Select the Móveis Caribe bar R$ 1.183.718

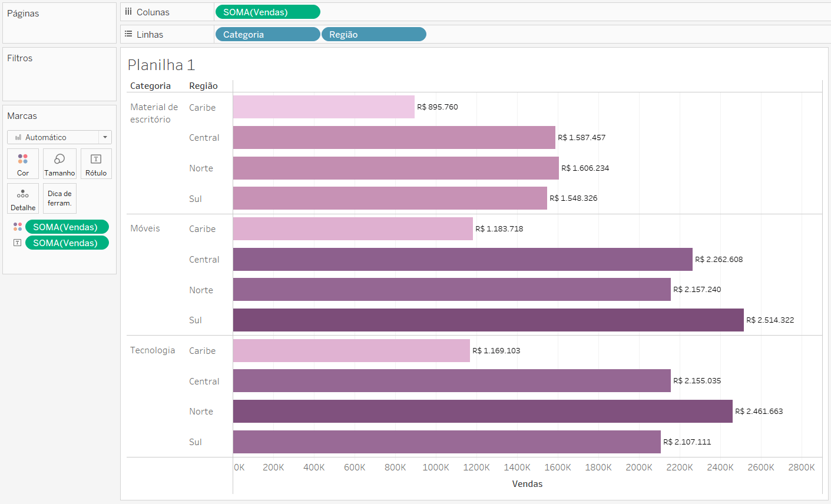coord(353,228)
